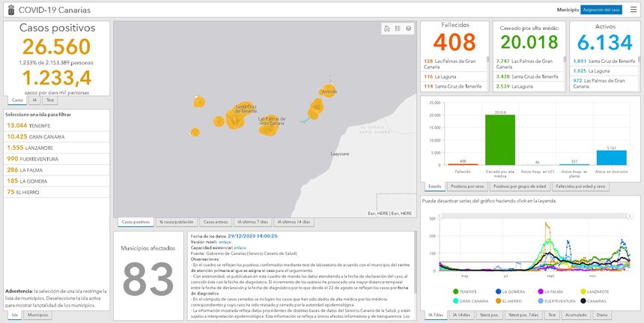Open the 'IA 14días' chart tab
Viewport: 644px width, 323px height.
463,316
